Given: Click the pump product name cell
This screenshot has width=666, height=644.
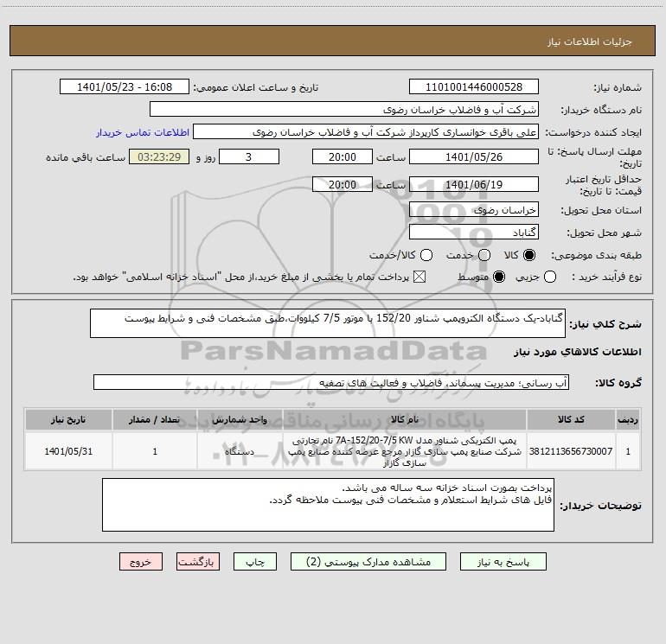Looking at the screenshot, I should 405,451.
